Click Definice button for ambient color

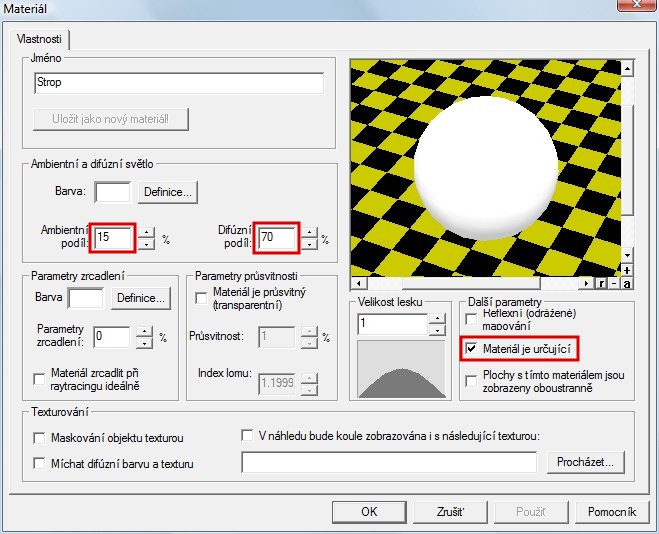point(168,192)
